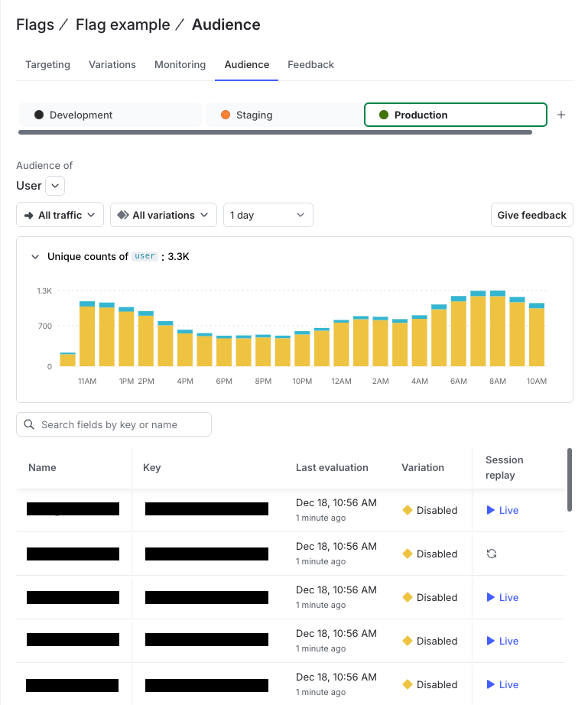Open the User audience type dropdown
This screenshot has height=705, width=588.
tap(54, 185)
